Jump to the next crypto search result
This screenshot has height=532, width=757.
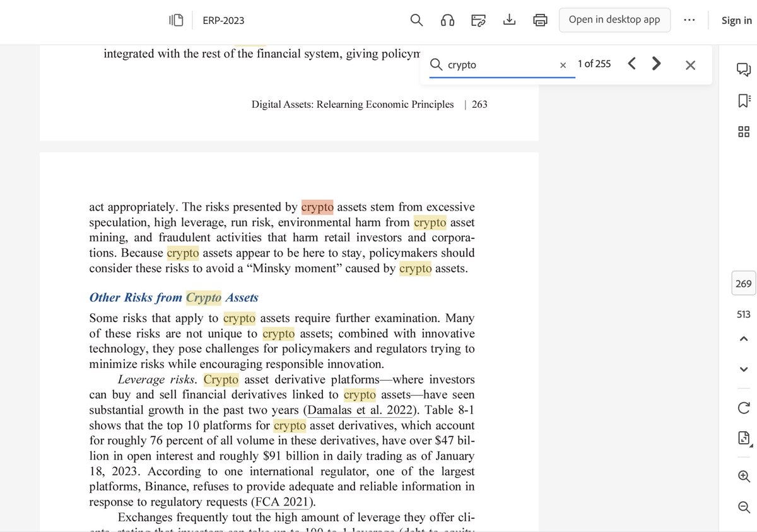click(655, 64)
